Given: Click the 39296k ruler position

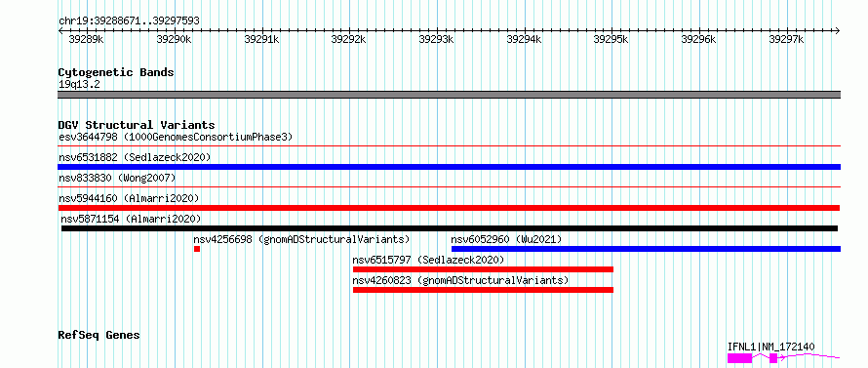Looking at the screenshot, I should (698, 39).
